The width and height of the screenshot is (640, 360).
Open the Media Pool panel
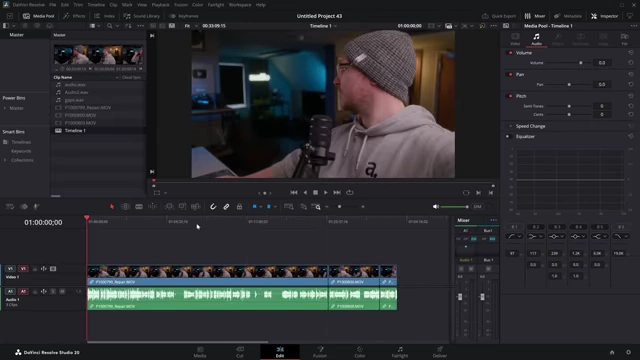(x=39, y=16)
